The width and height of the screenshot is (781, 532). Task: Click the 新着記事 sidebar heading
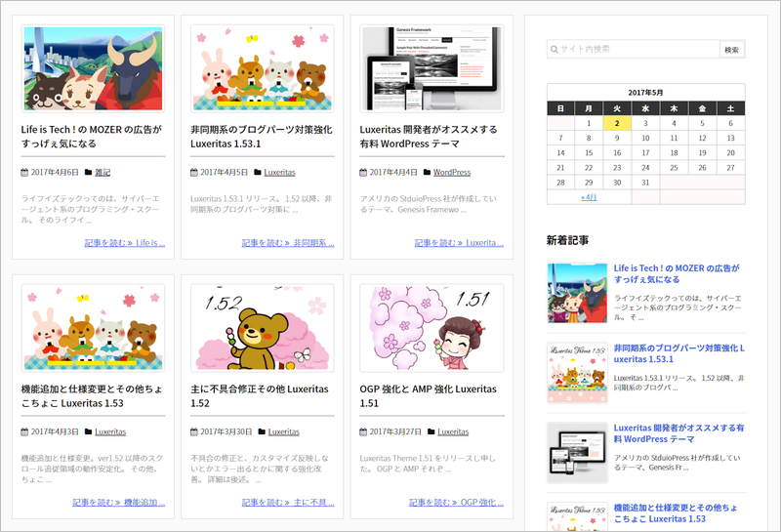pyautogui.click(x=567, y=240)
